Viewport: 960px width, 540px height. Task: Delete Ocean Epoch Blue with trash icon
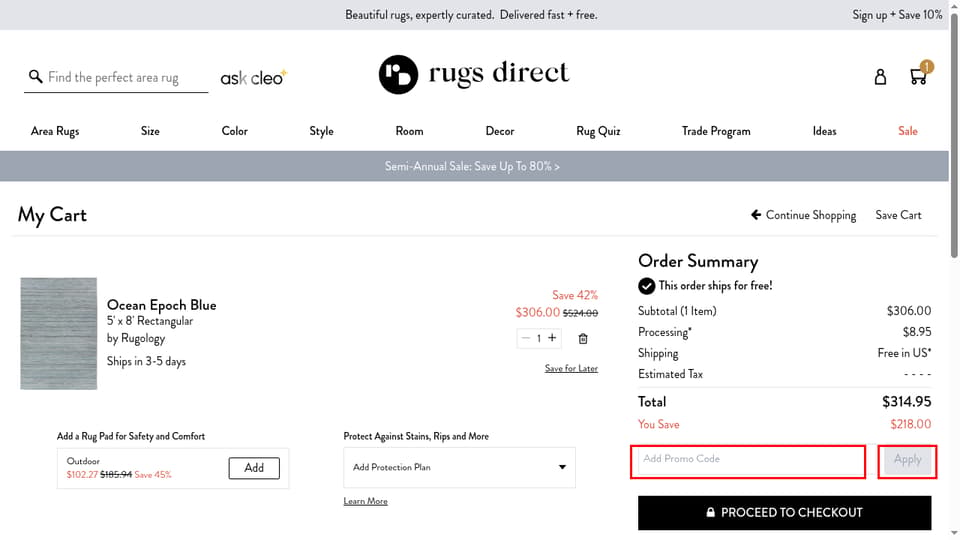583,339
